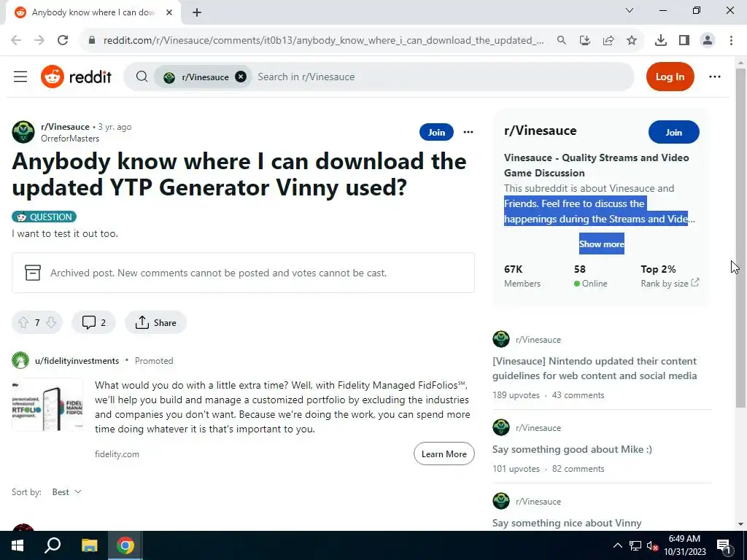Open the Reddit hamburger menu
Screen dimensions: 747x560
tap(20, 77)
